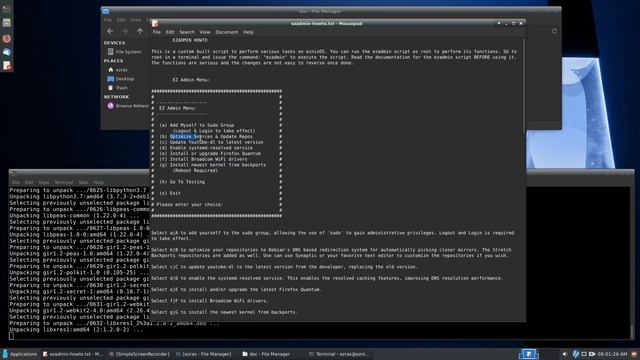Viewport: 640px width, 360px height.
Task: Click the terminal line Unpacking libxres1:amd64
Action: click(76, 330)
